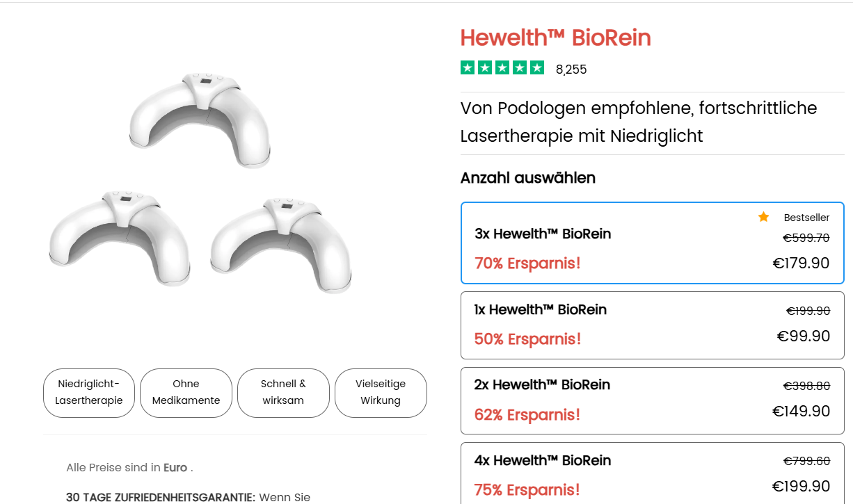Click the Hewelth BioRein product title

click(555, 38)
